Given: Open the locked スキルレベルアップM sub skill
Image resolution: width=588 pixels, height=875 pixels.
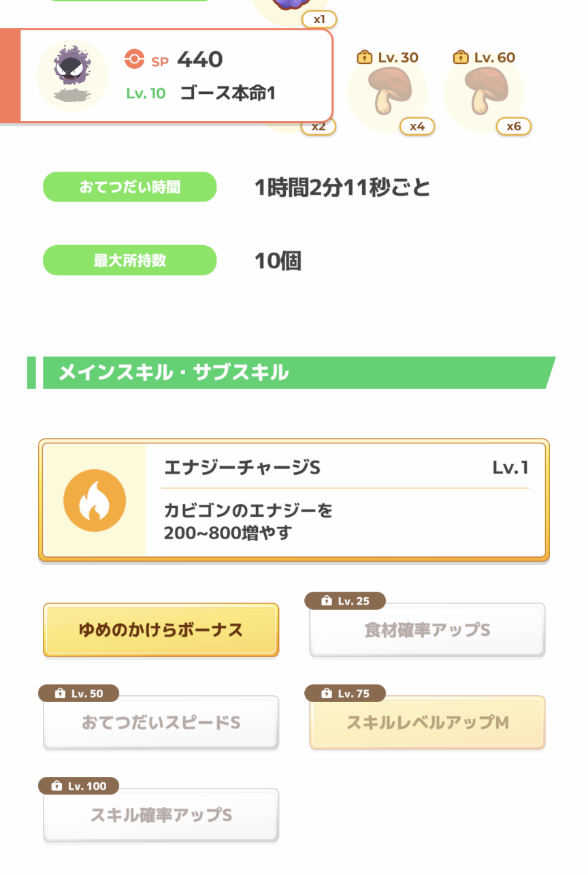Looking at the screenshot, I should (427, 722).
